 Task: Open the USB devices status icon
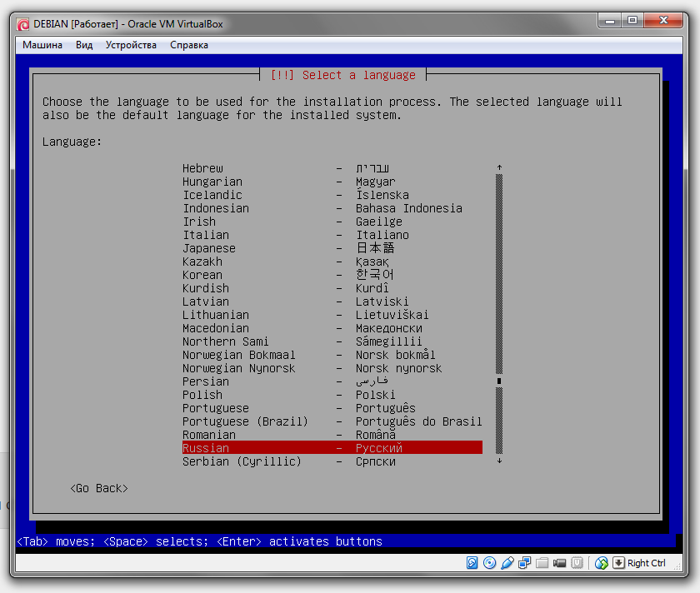click(x=507, y=563)
